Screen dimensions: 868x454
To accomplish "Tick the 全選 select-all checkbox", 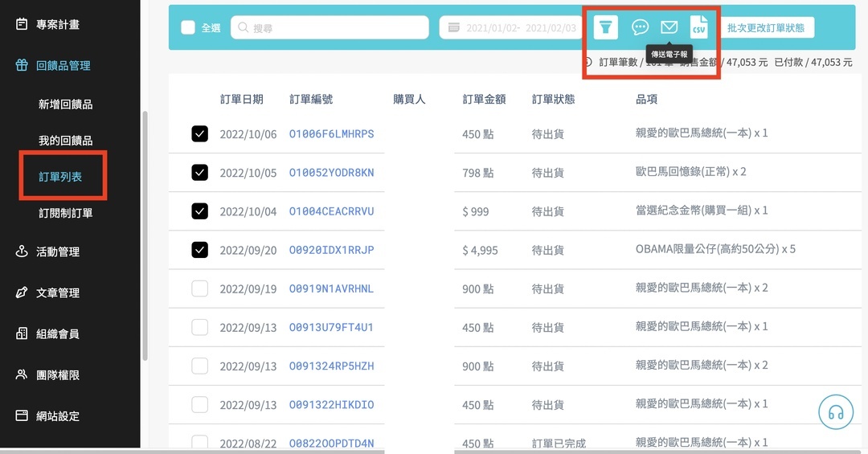I will click(x=188, y=27).
